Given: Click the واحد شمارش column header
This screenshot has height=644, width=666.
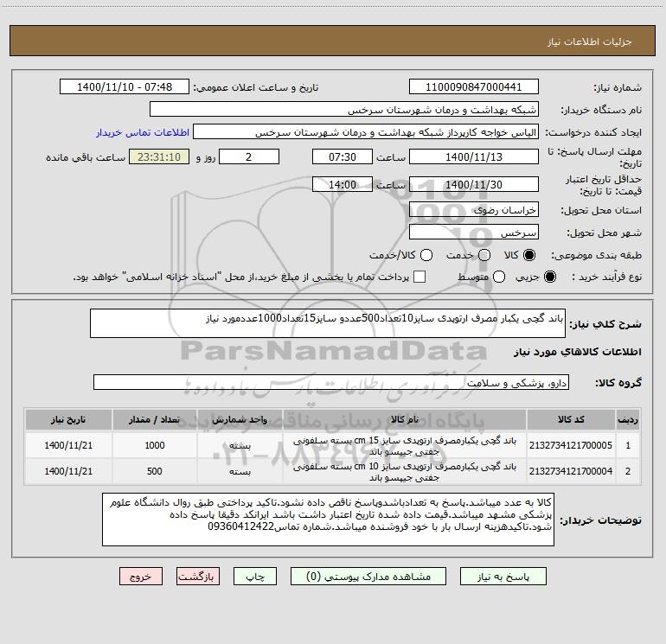Looking at the screenshot, I should 240,419.
